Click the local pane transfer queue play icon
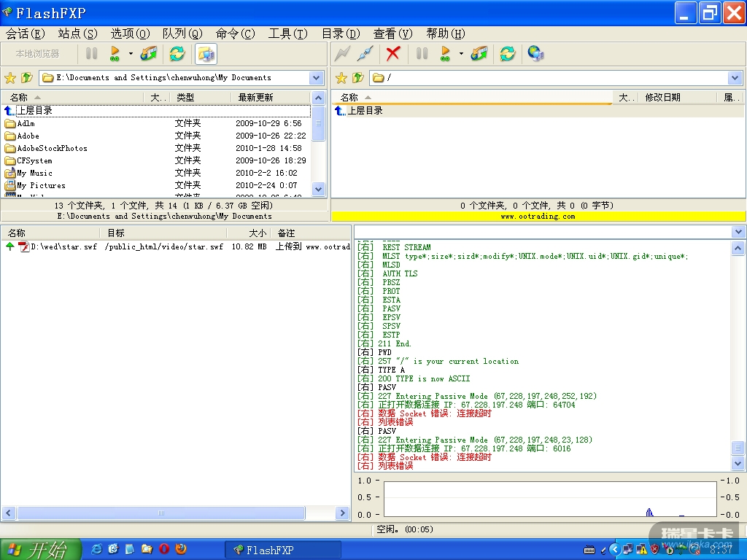747x560 pixels. (115, 53)
